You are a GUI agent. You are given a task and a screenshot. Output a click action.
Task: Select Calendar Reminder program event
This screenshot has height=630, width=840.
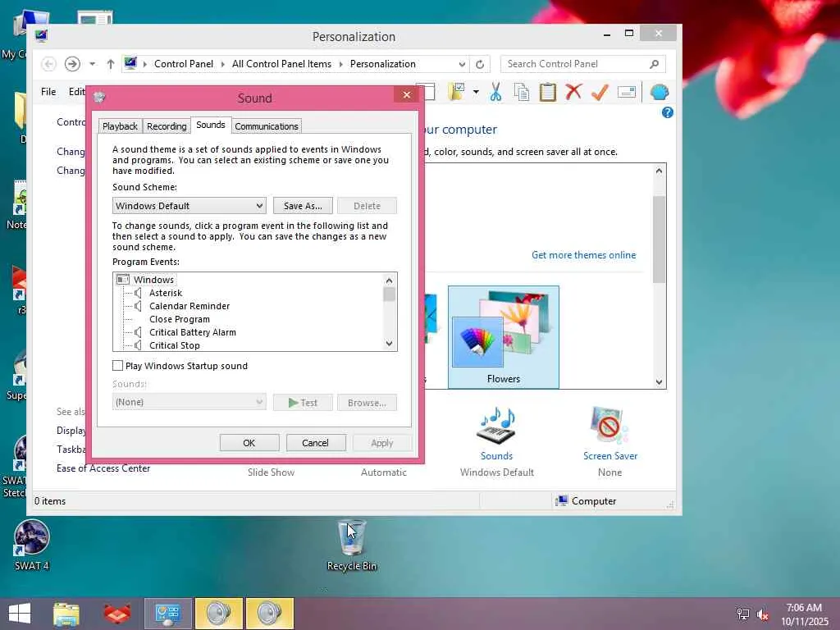click(189, 306)
